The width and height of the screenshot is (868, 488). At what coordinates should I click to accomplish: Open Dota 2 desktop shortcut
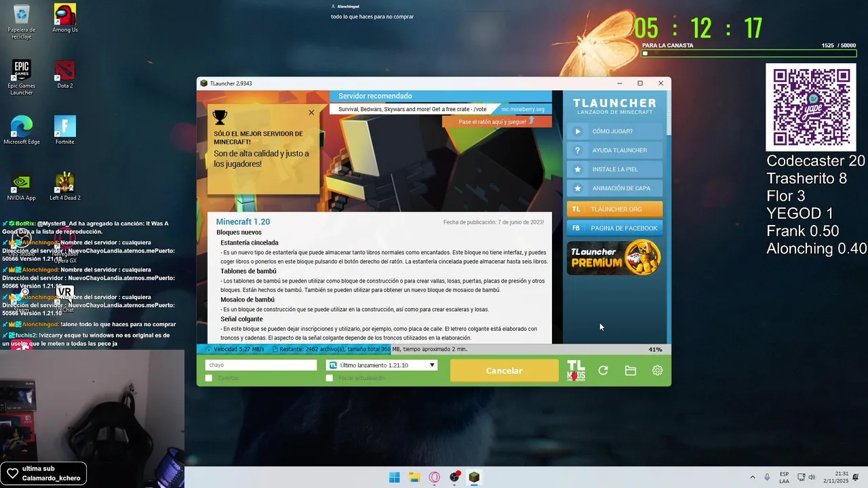tap(65, 75)
